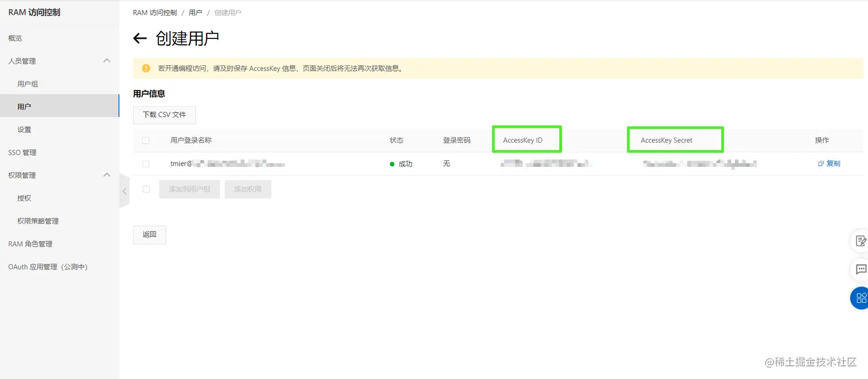Open 权限策略管理 in the sidebar
Screen dimensions: 868x379
pos(38,221)
